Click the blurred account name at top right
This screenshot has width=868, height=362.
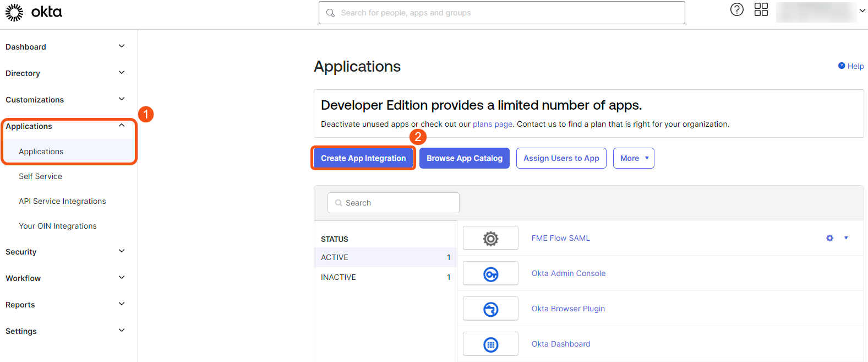coord(816,12)
